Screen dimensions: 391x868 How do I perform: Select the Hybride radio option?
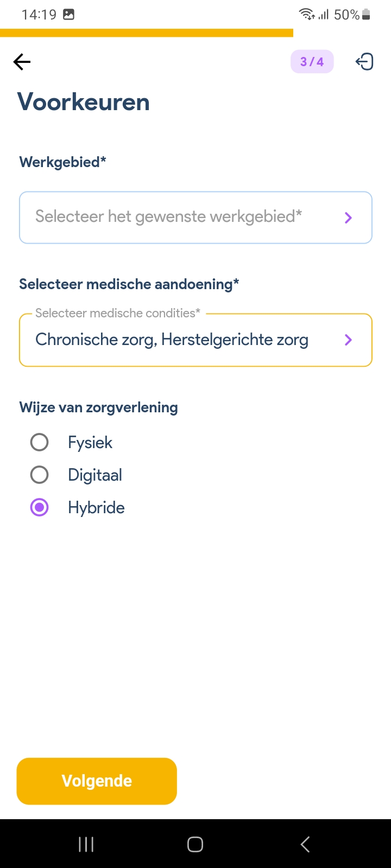39,507
